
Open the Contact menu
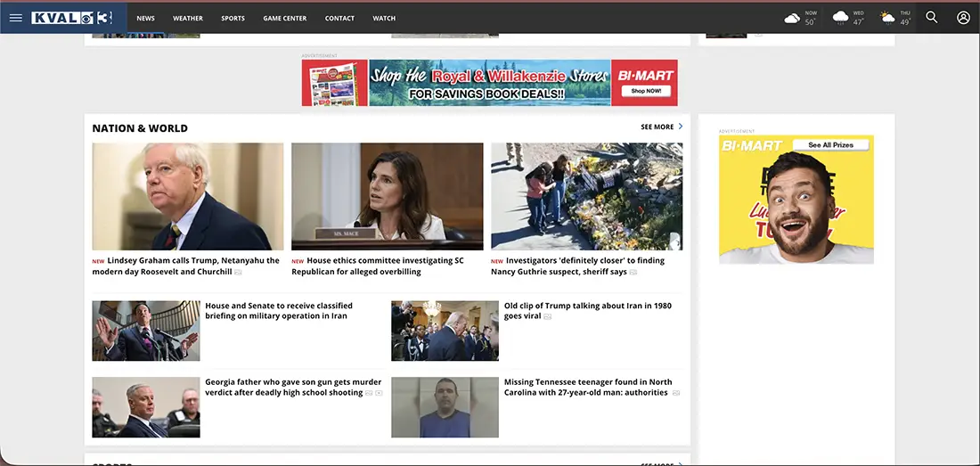coord(339,18)
